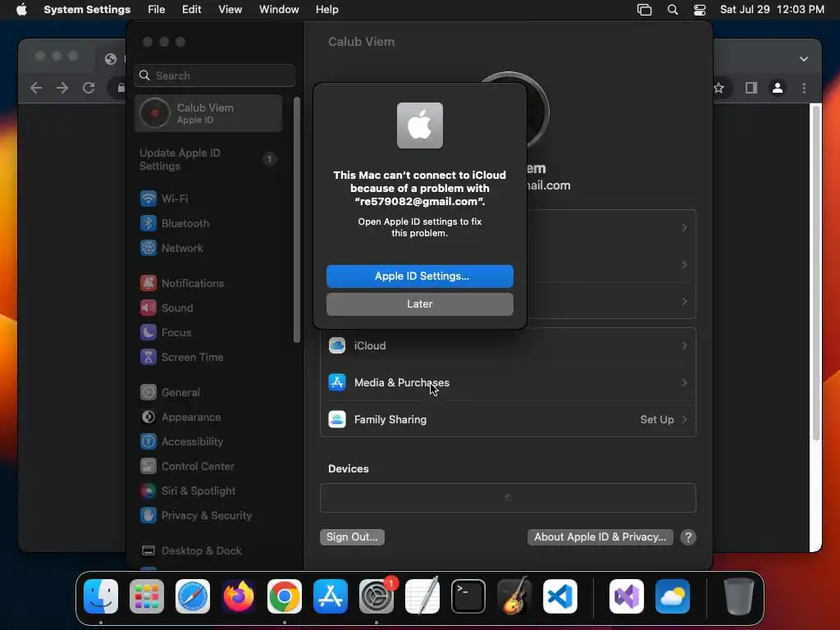This screenshot has height=630, width=840.
Task: Open the Help menu
Action: (x=326, y=10)
